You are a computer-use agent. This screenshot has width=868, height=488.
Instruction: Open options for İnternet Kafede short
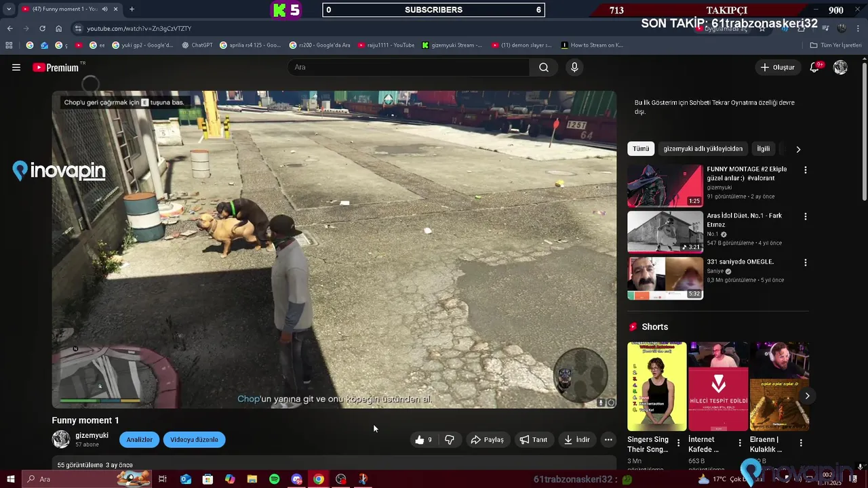click(740, 443)
